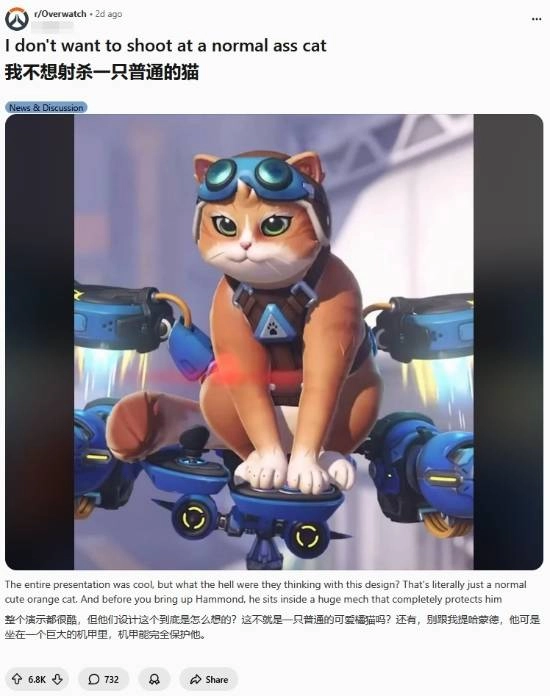Give an award using the award icon
550x696 pixels.
(x=154, y=679)
